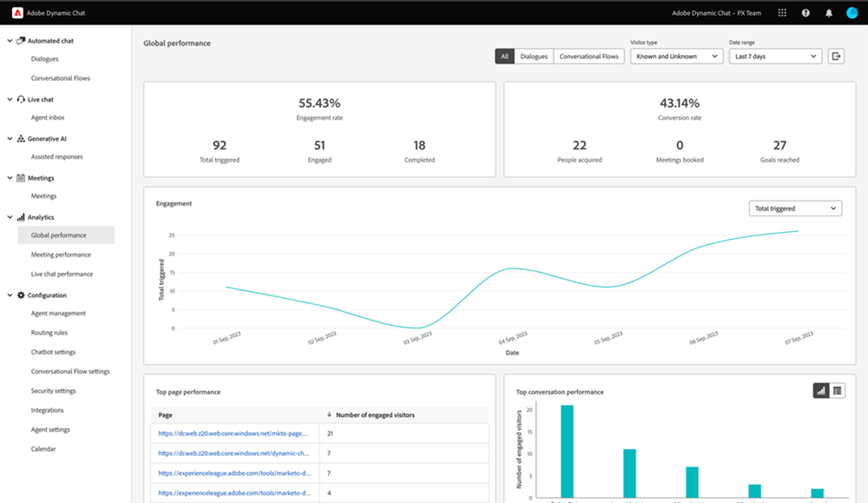Switch Top conversation performance to table view
The height and width of the screenshot is (503, 868).
coord(836,391)
